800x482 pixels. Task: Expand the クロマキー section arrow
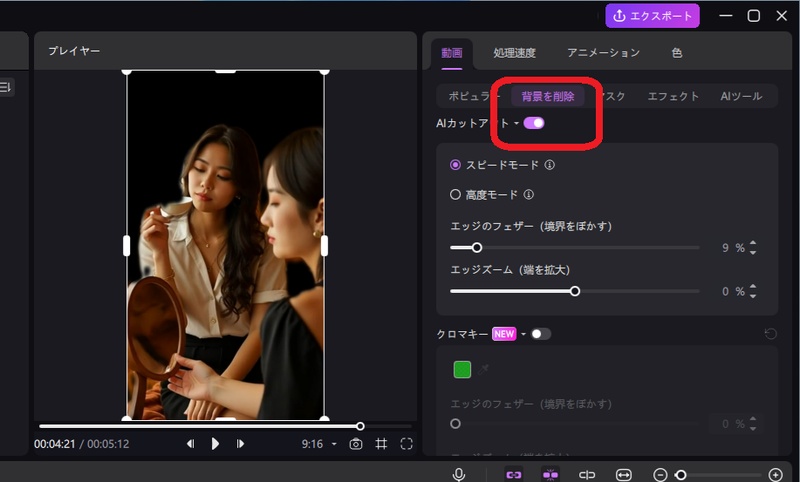pyautogui.click(x=523, y=335)
